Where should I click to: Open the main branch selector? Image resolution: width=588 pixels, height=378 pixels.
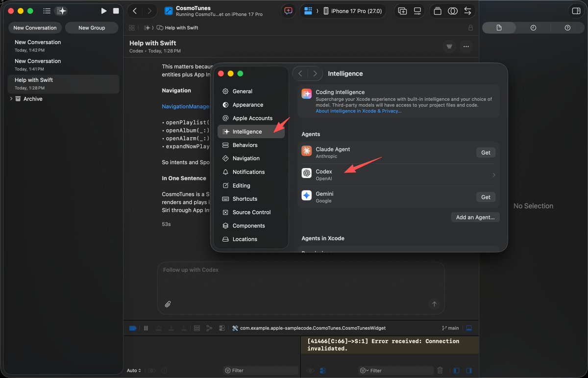[x=450, y=328]
